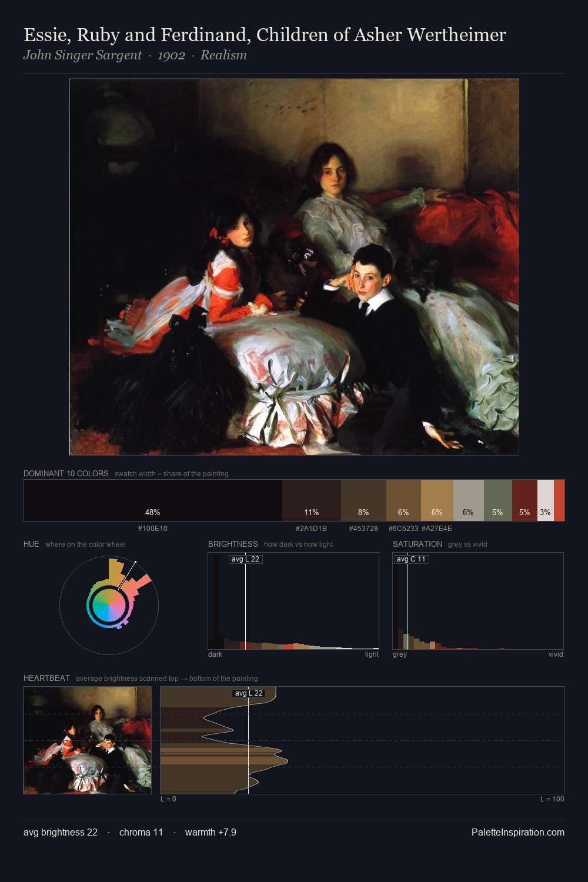
Task: Click the #453728 hex code
Action: tap(363, 529)
